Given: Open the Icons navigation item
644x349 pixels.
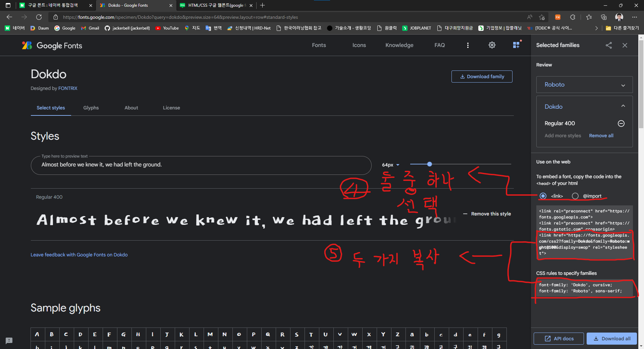Looking at the screenshot, I should [359, 45].
